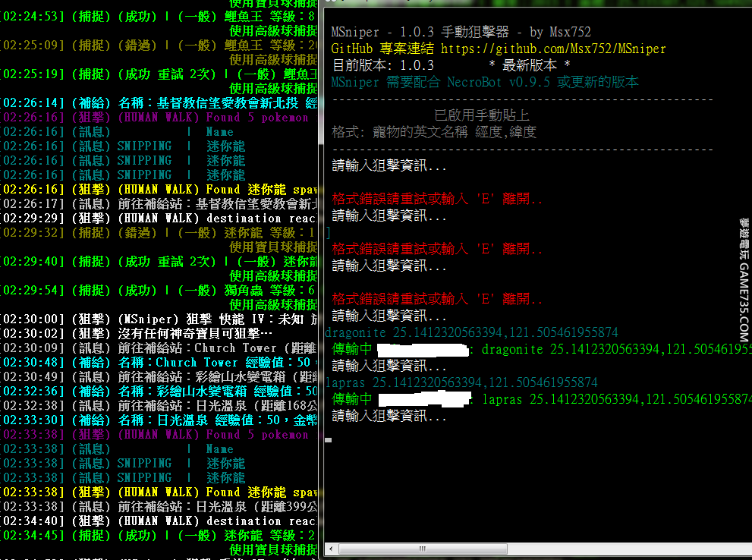The width and height of the screenshot is (752, 560).
Task: Select the 02:32:38 日光溫泉 距離168 log line
Action: pos(159,406)
